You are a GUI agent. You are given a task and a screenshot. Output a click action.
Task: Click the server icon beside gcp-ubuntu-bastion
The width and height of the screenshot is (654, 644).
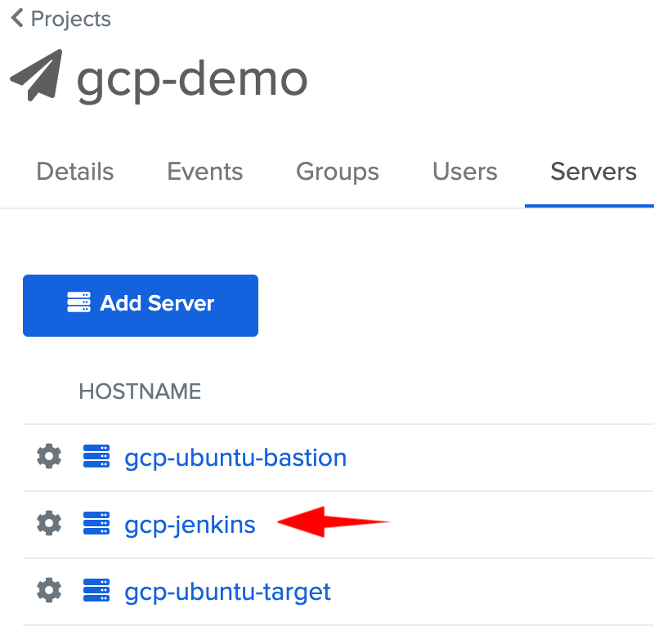point(96,457)
